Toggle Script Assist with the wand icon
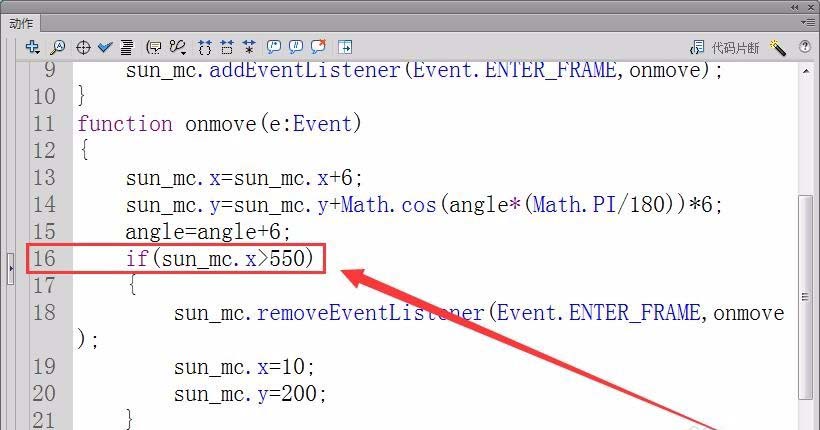 pos(778,48)
